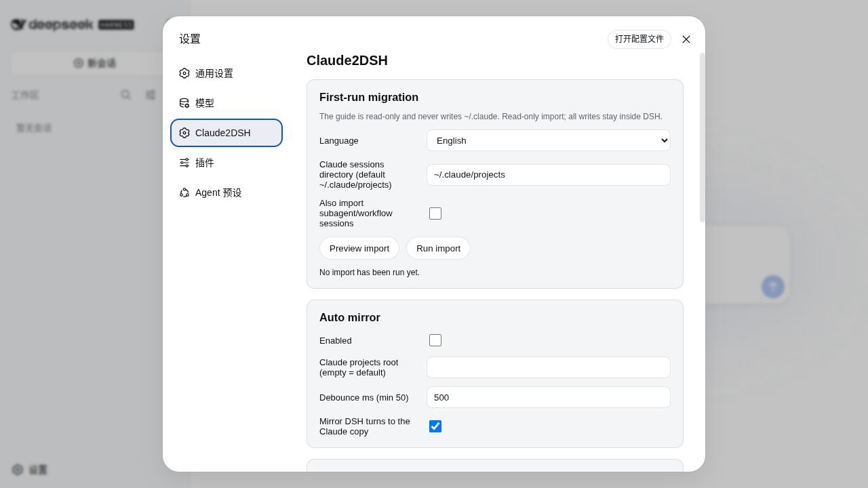868x488 pixels.
Task: Click the agent icon beside Agent 预设
Action: click(x=184, y=192)
